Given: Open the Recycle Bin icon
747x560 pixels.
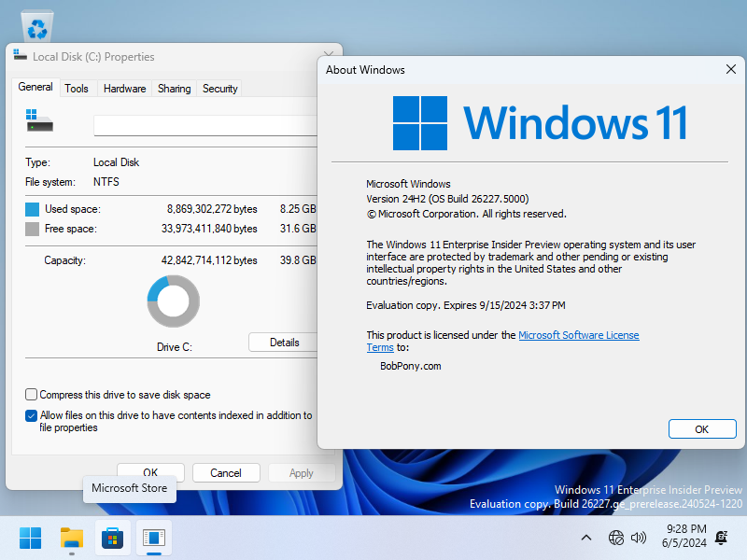Looking at the screenshot, I should [x=37, y=23].
